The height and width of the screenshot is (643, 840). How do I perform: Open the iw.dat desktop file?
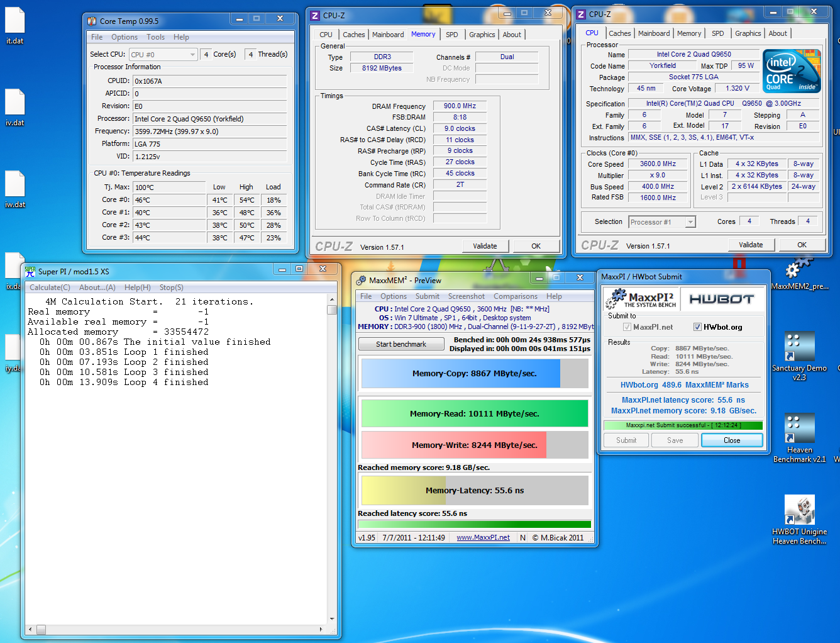15,189
